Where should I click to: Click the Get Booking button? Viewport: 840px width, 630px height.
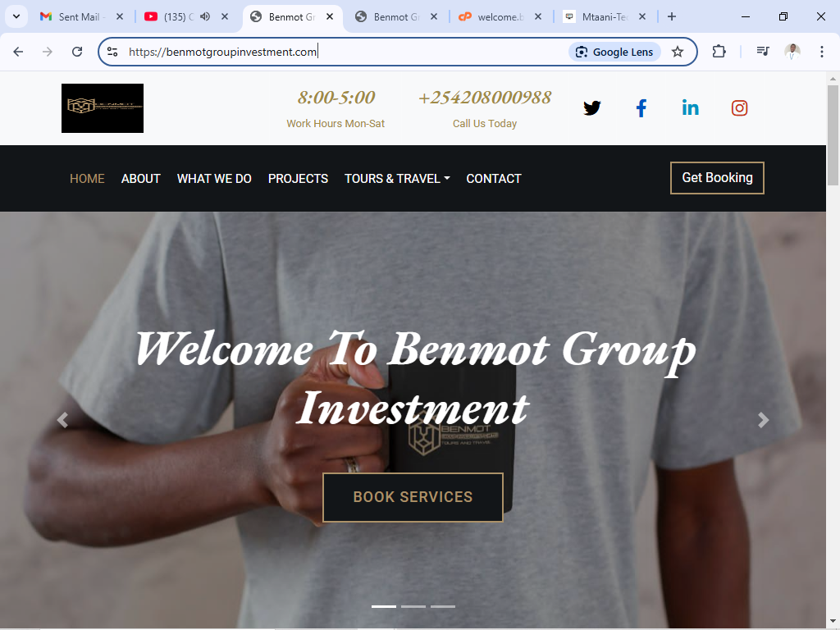[717, 178]
